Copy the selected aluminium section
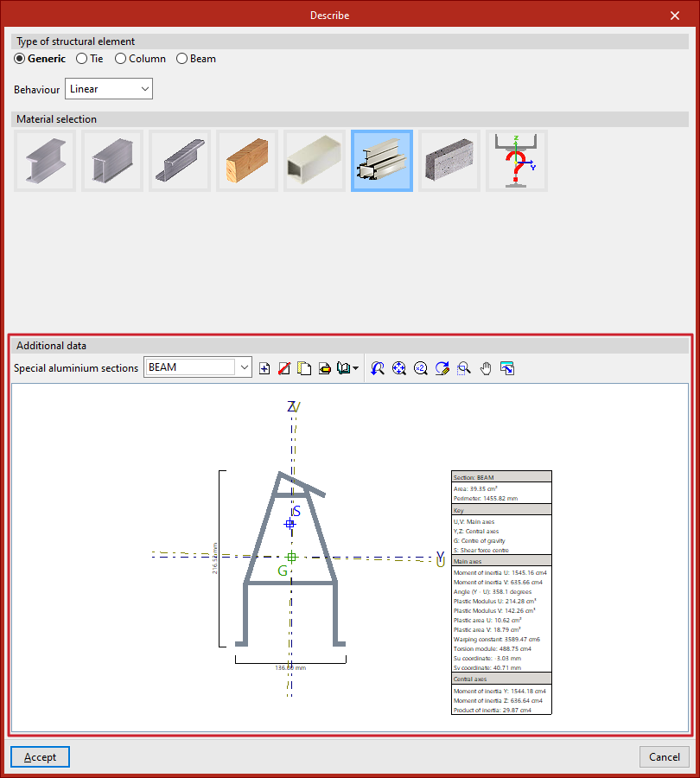This screenshot has height=778, width=700. pyautogui.click(x=304, y=368)
